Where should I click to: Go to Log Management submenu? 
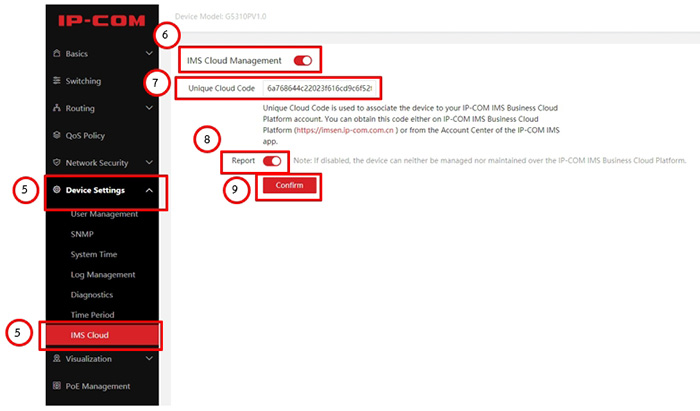tap(102, 274)
